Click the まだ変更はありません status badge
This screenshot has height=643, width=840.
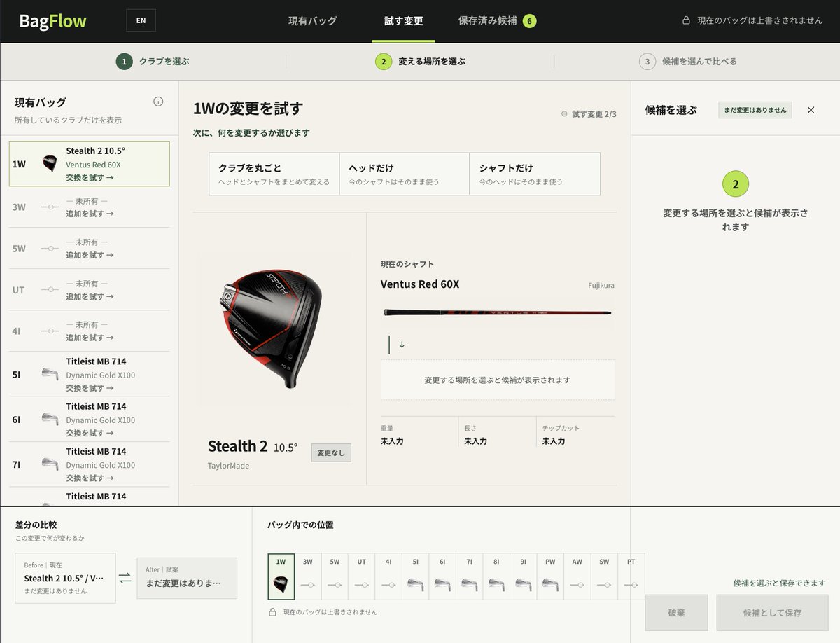click(755, 110)
